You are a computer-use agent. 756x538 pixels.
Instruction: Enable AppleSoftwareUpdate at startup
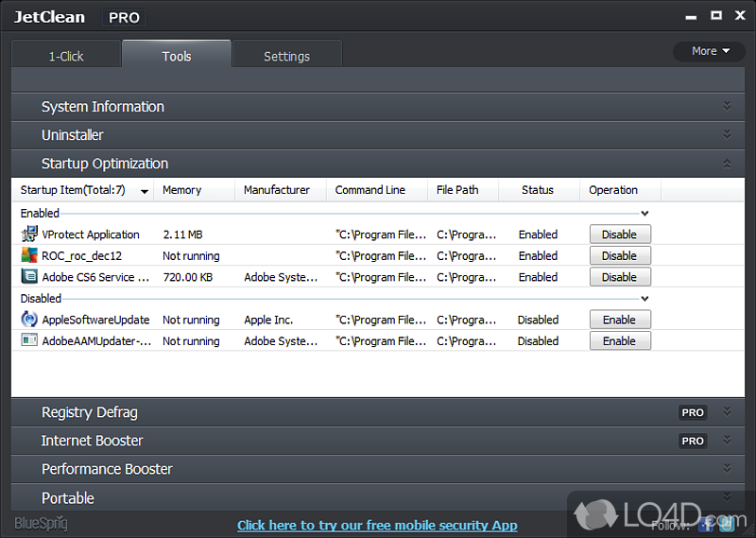(619, 320)
